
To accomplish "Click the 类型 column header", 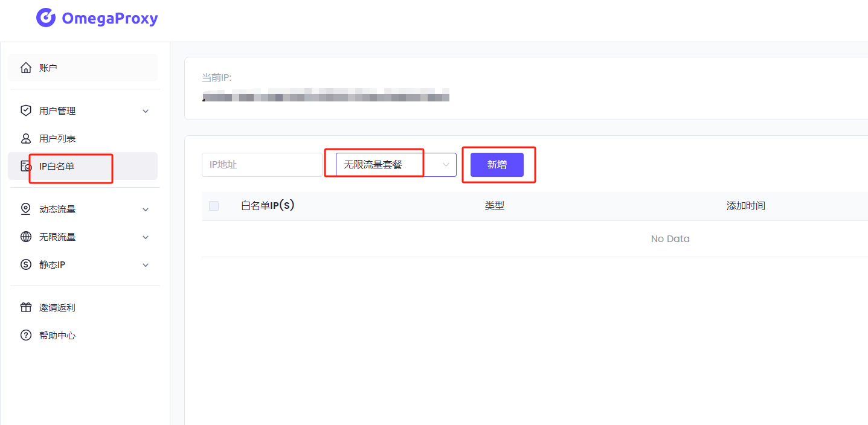I will click(x=495, y=206).
